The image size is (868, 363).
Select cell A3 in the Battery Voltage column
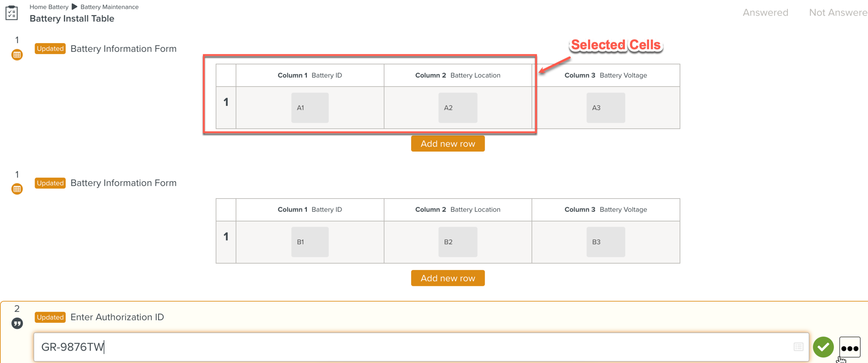tap(606, 108)
